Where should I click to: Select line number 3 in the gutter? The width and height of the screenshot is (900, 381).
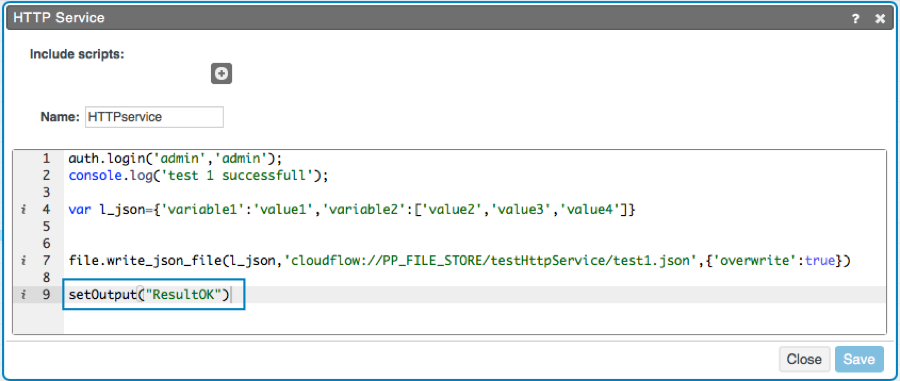[46, 192]
